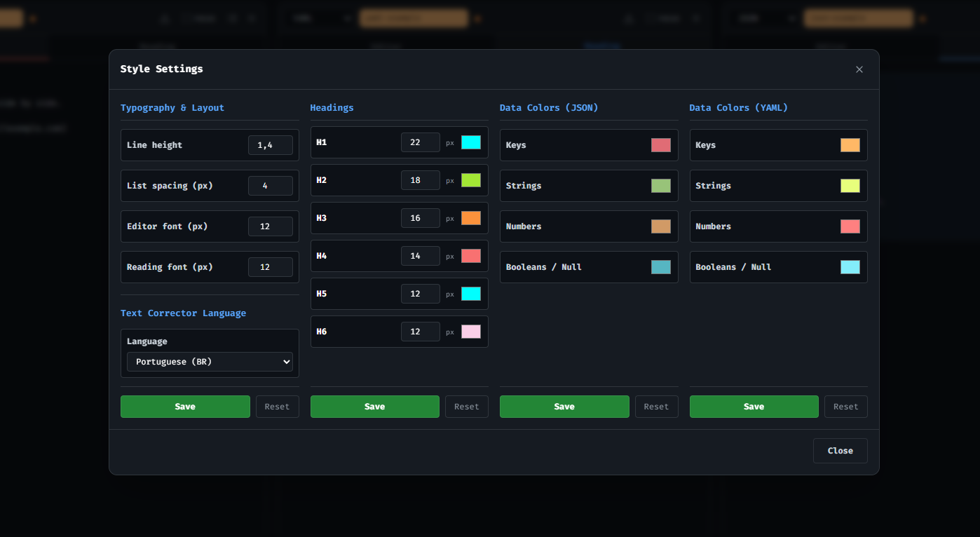980x537 pixels.
Task: Reset the Data Colors (YAML) section
Action: pyautogui.click(x=845, y=407)
